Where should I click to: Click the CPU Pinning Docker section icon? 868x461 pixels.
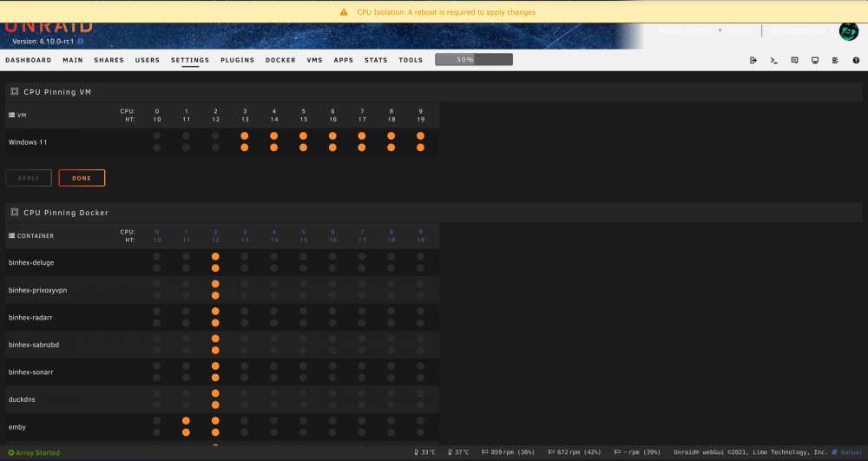[x=15, y=212]
